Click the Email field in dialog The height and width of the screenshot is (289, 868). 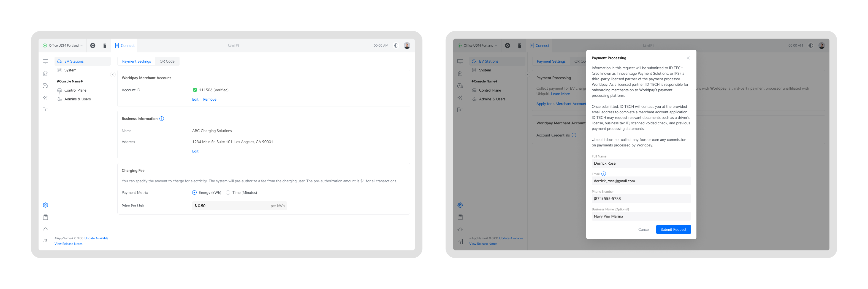click(641, 181)
